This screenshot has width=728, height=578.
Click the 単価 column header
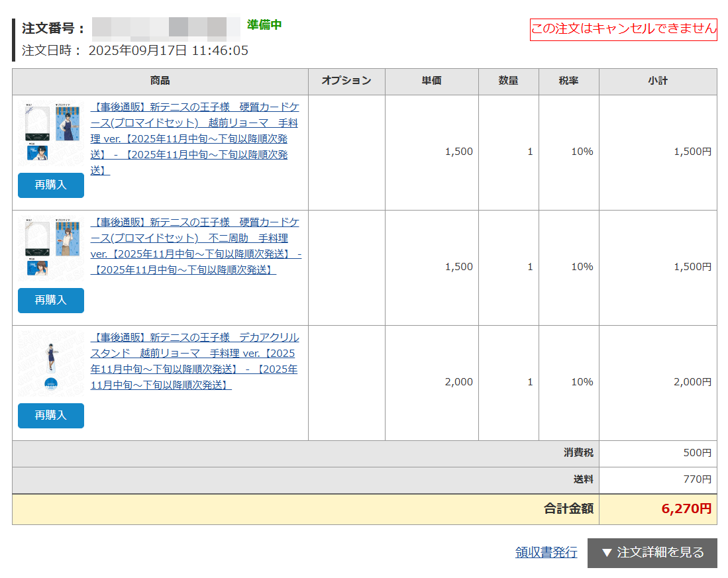coord(432,81)
